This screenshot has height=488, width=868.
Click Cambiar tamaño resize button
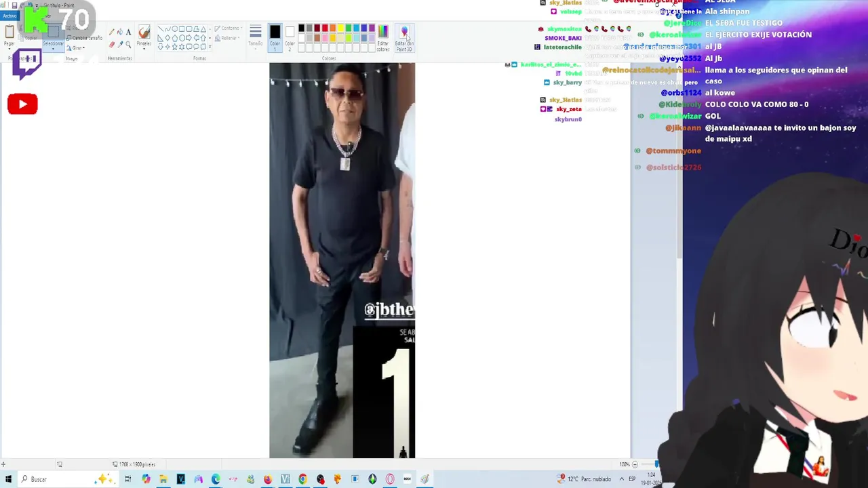(84, 38)
